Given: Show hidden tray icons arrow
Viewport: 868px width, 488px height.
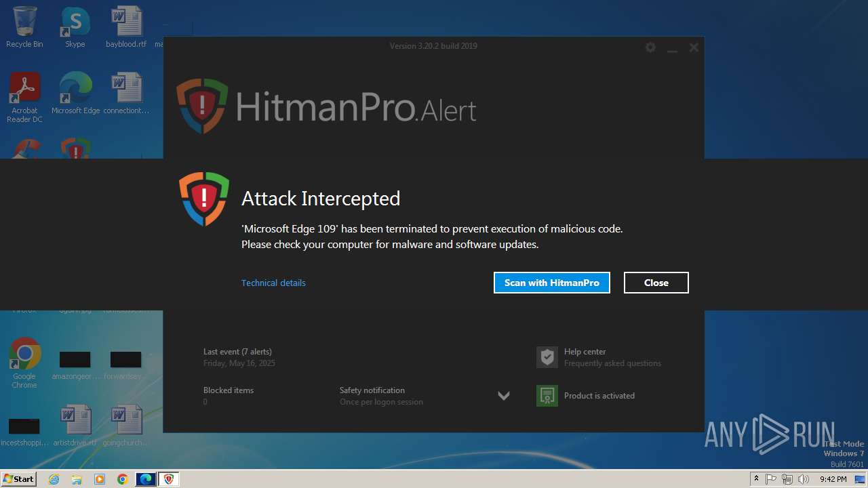Looking at the screenshot, I should click(x=757, y=479).
